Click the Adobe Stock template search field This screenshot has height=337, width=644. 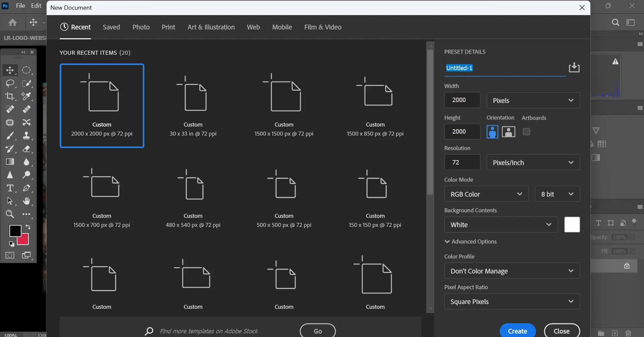tap(209, 331)
